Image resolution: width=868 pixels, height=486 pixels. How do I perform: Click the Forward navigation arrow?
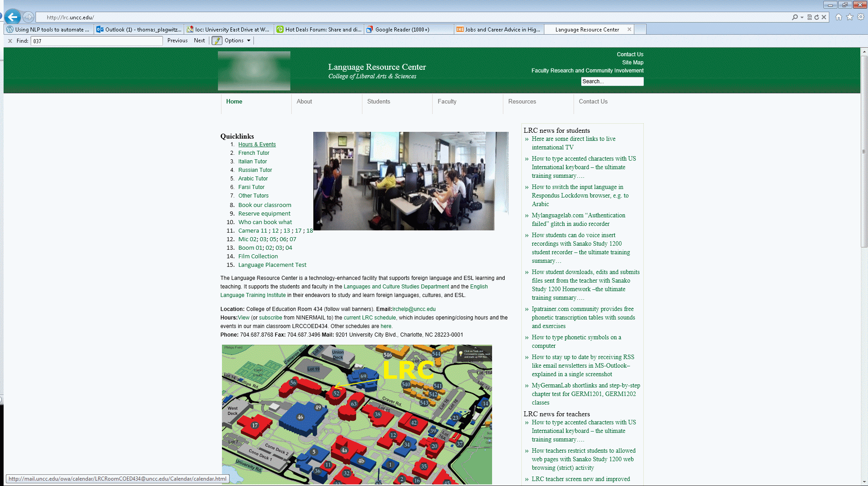[28, 17]
